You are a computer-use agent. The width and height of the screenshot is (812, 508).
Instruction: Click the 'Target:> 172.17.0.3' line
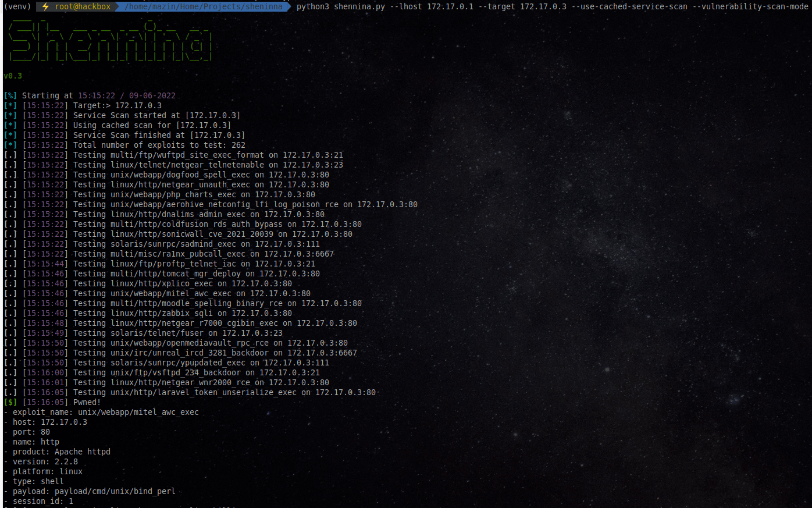pyautogui.click(x=83, y=105)
